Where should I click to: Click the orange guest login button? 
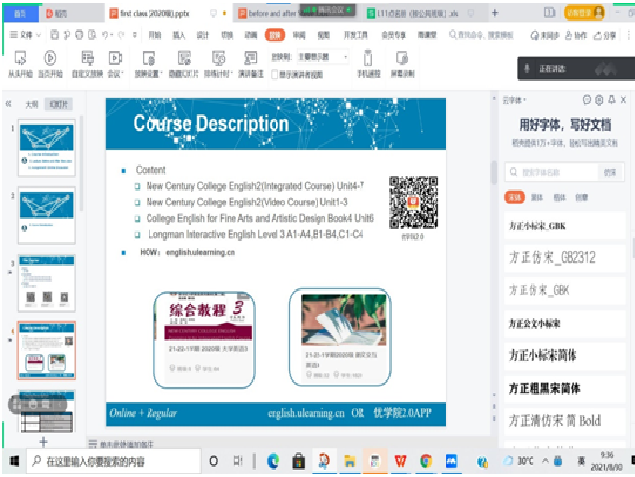click(584, 13)
